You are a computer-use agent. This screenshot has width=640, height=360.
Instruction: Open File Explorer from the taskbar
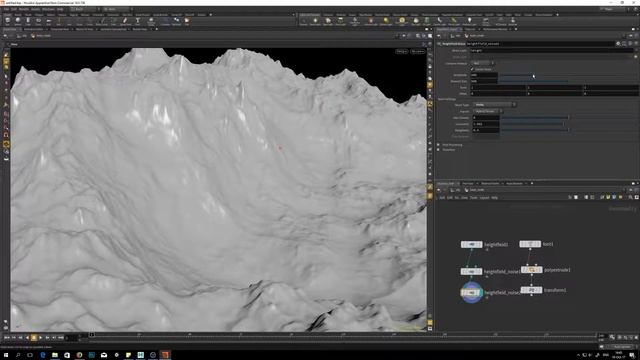point(55,355)
